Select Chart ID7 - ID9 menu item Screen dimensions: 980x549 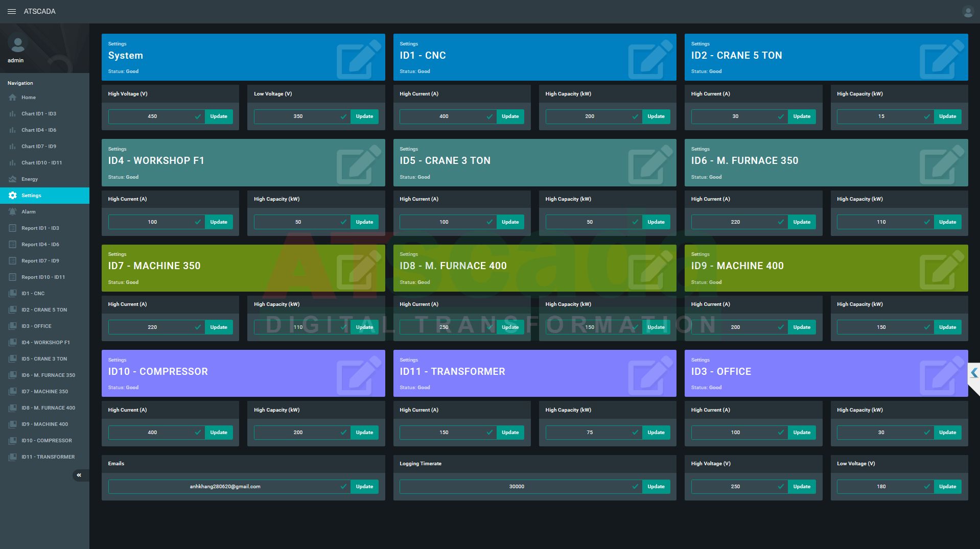[x=39, y=147]
